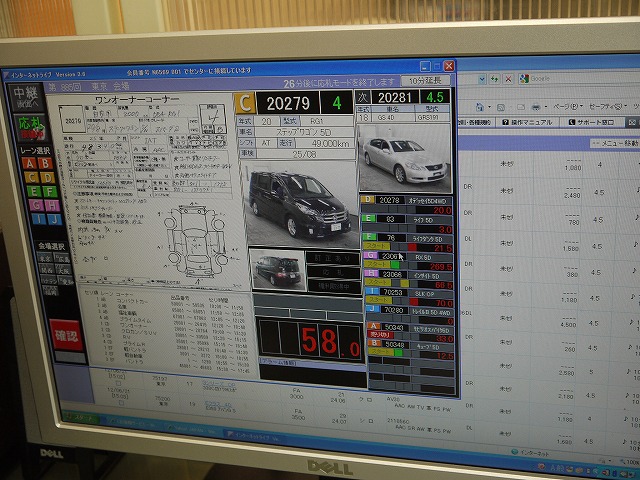Image resolution: width=640 pixels, height=480 pixels.
Task: Click the スタート button in lane I row
Action: [x=379, y=300]
